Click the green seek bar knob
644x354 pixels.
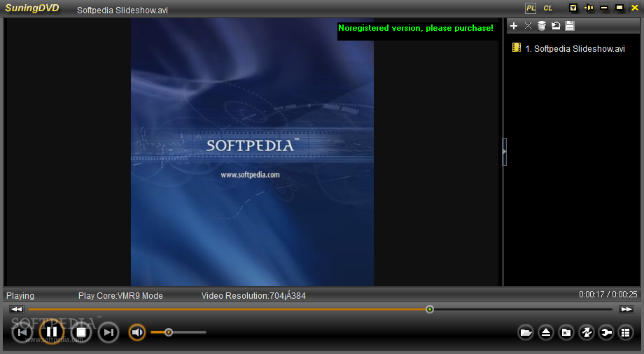click(430, 309)
